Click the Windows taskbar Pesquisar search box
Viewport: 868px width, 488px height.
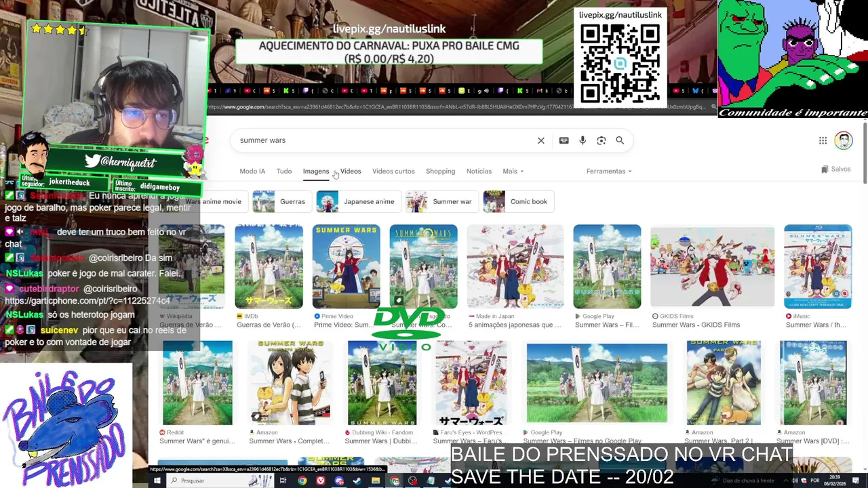[220, 481]
